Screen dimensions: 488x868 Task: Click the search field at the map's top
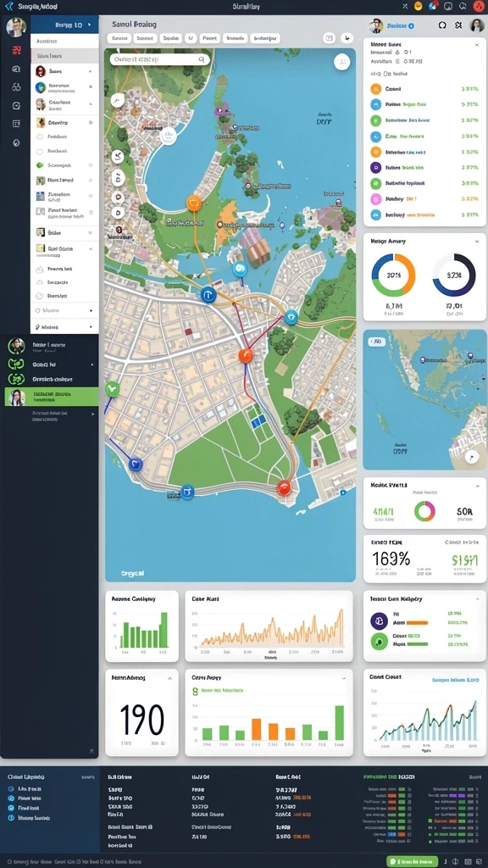tap(159, 59)
